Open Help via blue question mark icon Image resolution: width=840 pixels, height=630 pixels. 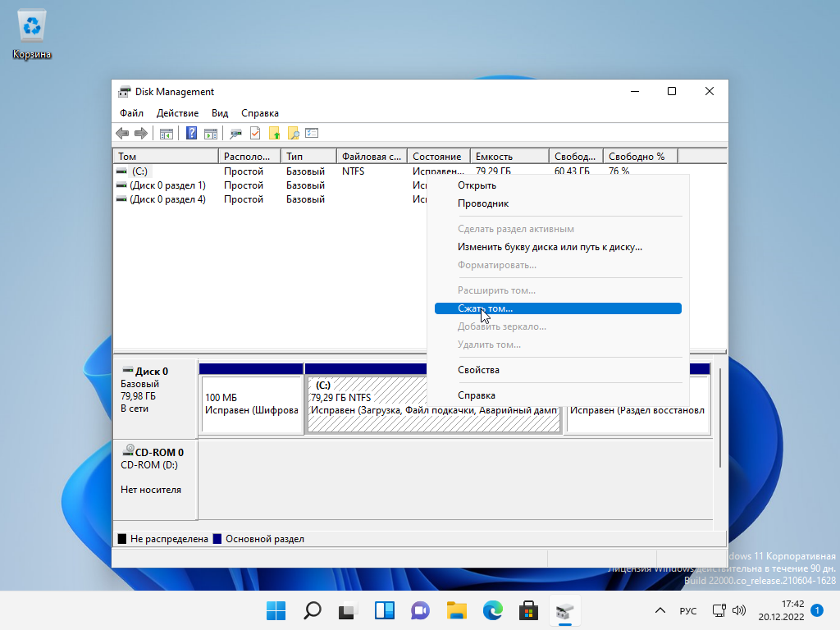pyautogui.click(x=191, y=134)
